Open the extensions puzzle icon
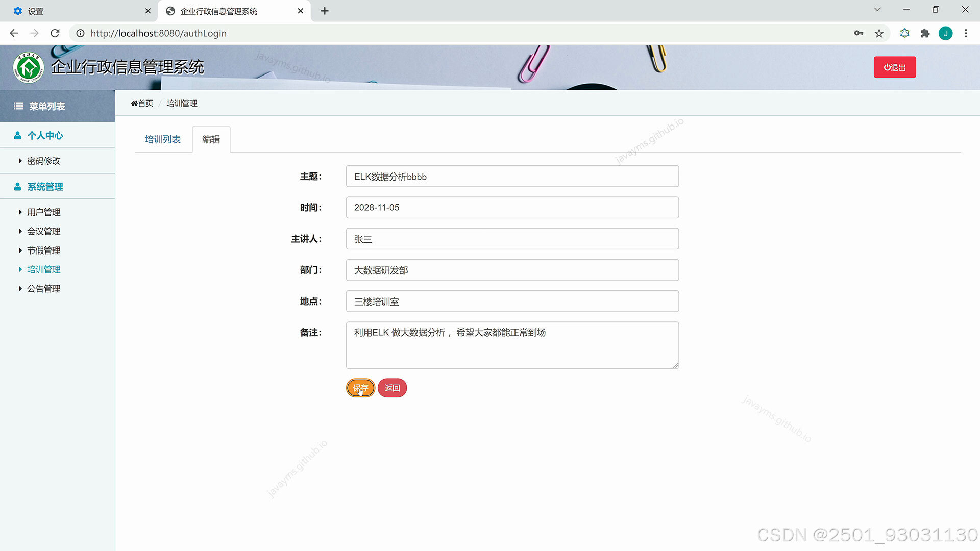Screen dimensions: 980x551 (x=925, y=33)
